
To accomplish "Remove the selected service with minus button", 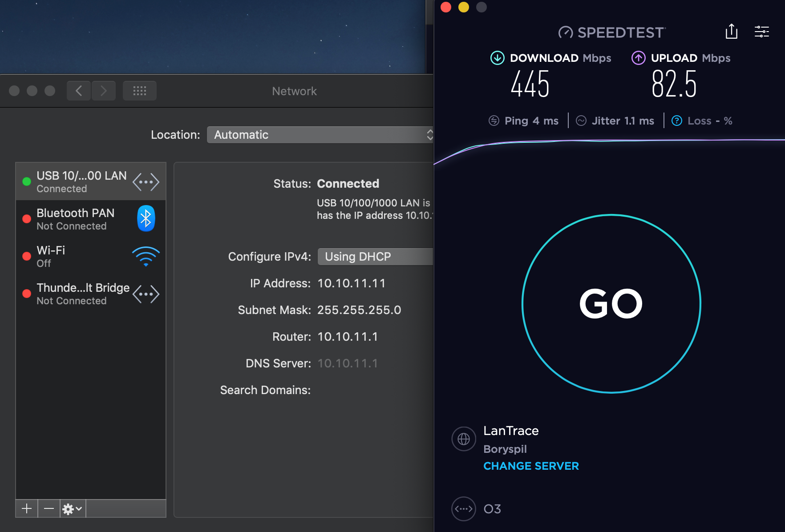I will [49, 508].
